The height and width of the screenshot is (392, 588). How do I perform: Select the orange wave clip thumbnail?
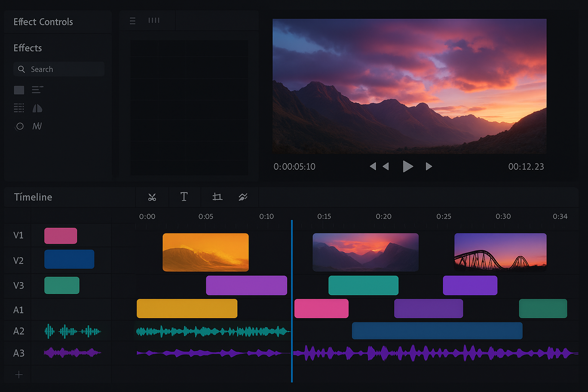206,252
